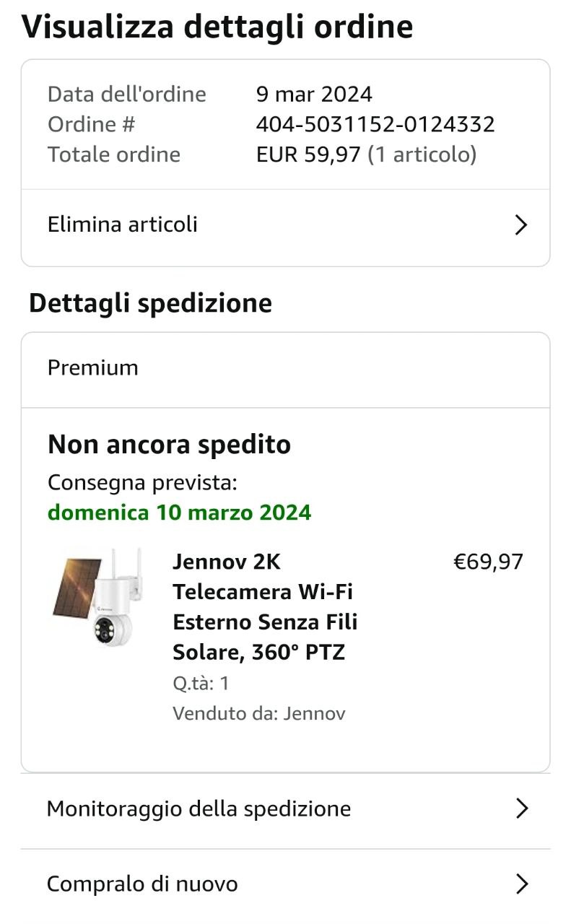Tap the Monitoraggio della spedizione arrow
The image size is (571, 924).
tap(522, 808)
